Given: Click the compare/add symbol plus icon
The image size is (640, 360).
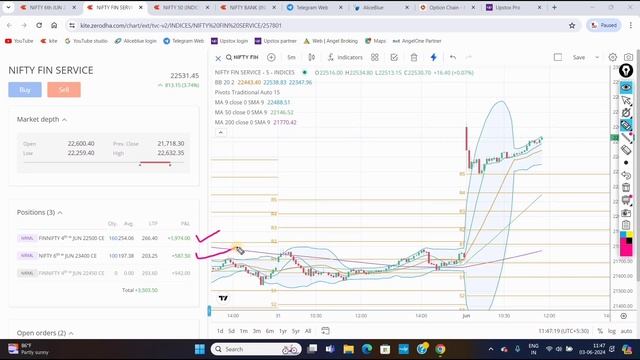Looking at the screenshot, I should tap(271, 58).
